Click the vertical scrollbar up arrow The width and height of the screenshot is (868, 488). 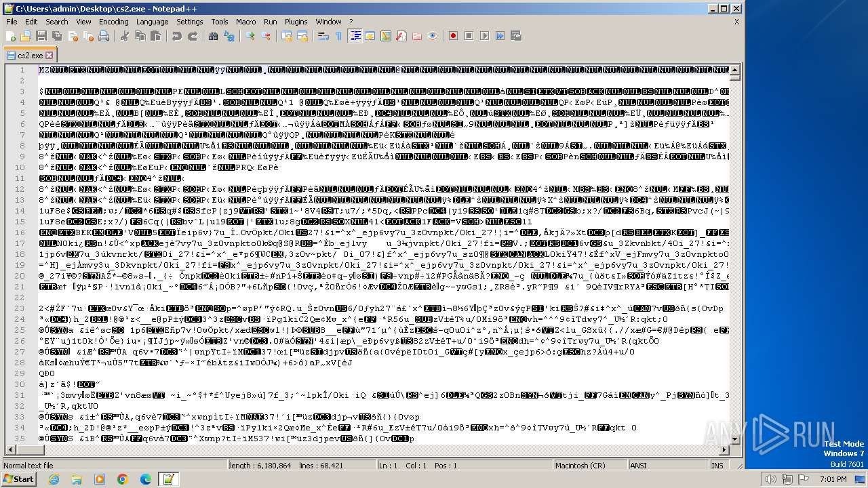coord(735,70)
